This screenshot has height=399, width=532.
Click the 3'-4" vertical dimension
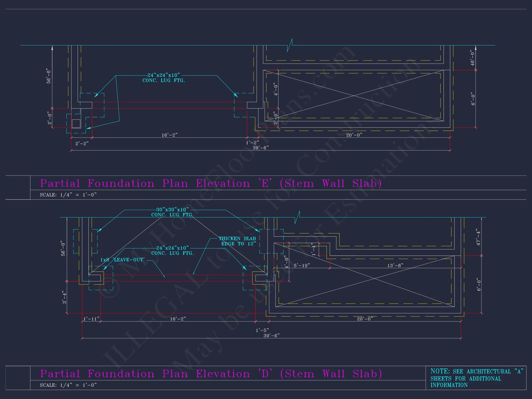tap(64, 297)
